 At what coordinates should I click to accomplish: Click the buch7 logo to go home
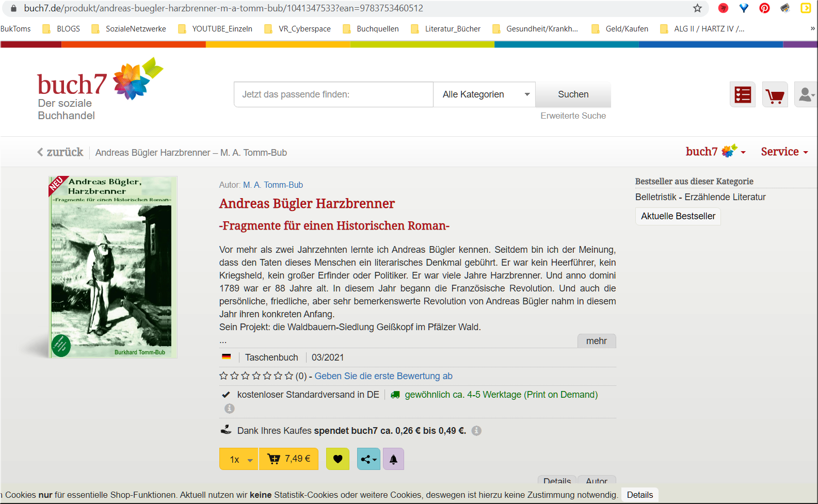click(99, 89)
